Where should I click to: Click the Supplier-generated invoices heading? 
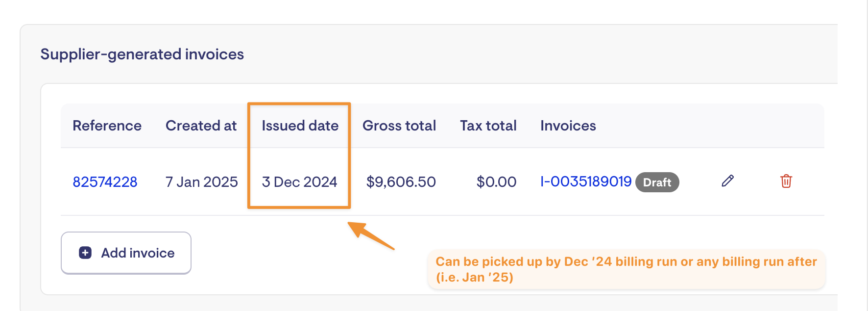tap(142, 54)
